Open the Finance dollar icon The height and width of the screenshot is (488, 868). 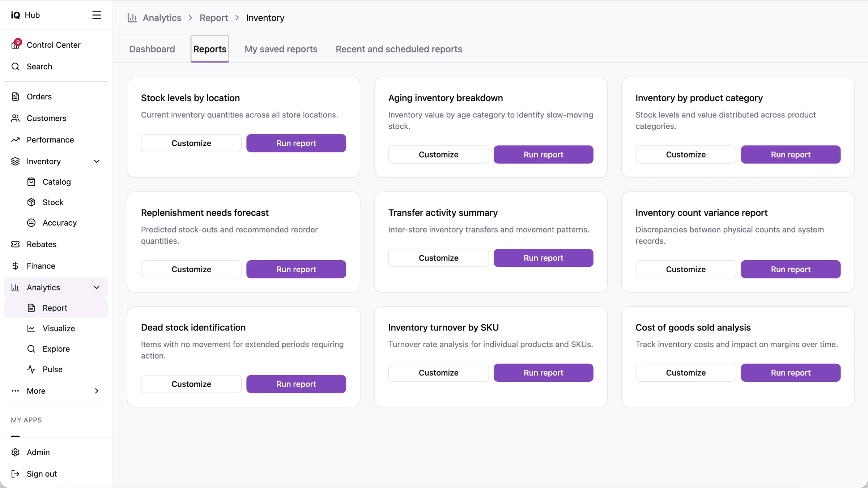click(x=15, y=266)
